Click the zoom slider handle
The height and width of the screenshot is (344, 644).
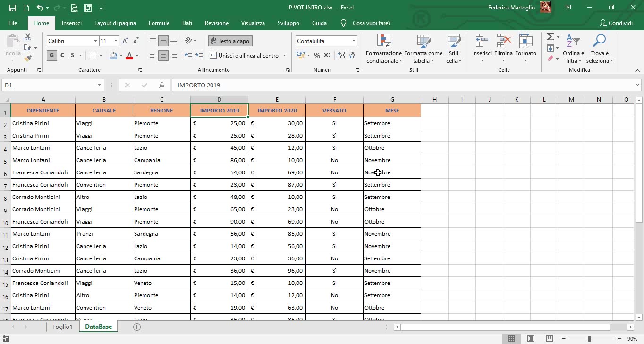pos(589,339)
